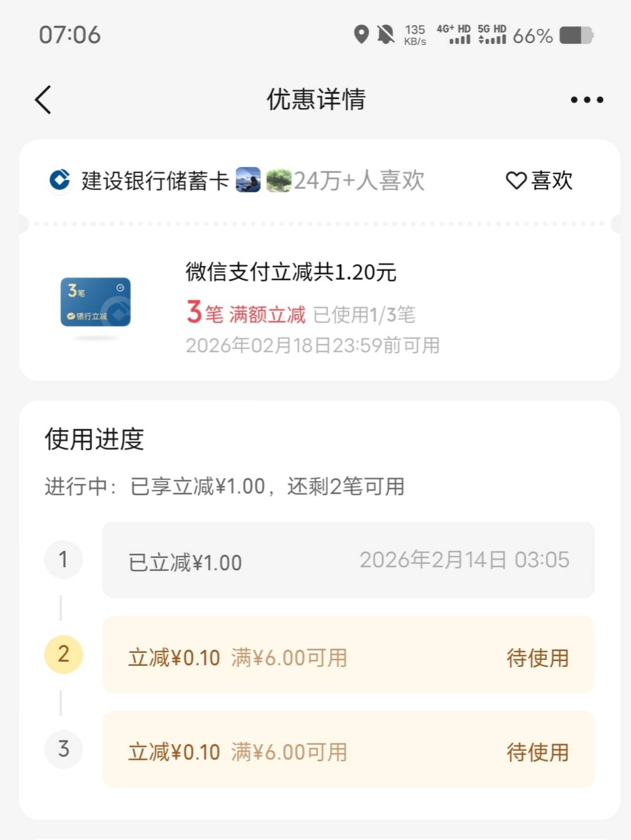The image size is (631, 840).
Task: Select step 3 progress circle
Action: (x=63, y=749)
